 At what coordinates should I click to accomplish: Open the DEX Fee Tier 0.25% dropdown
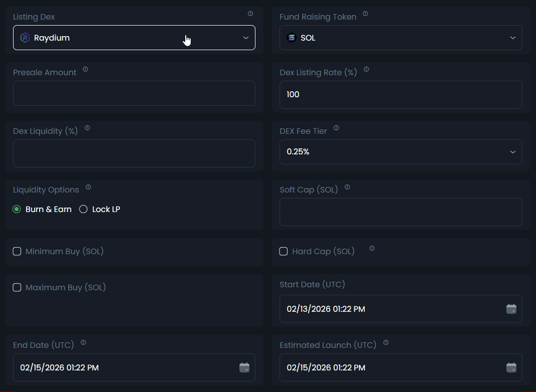coord(400,151)
